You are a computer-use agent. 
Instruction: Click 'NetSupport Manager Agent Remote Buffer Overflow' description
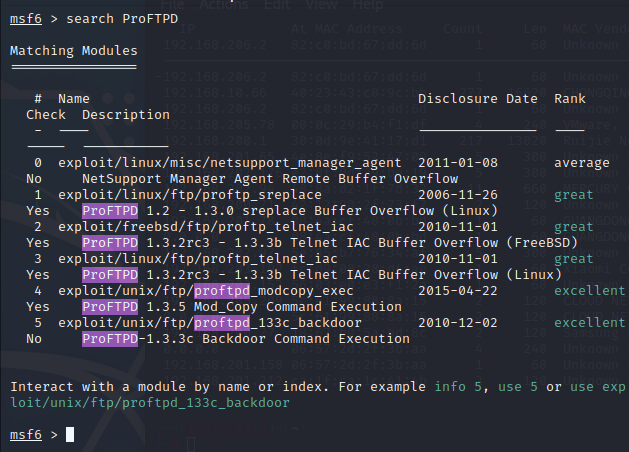(x=270, y=179)
